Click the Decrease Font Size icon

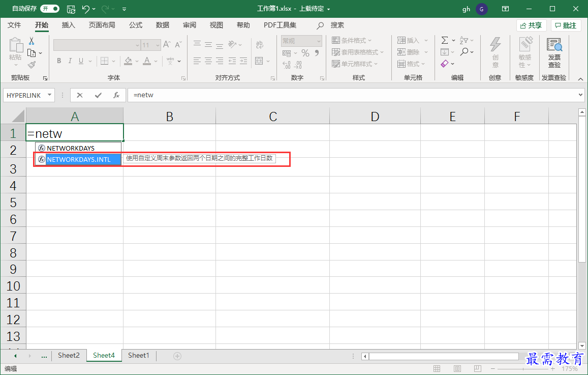tap(178, 44)
